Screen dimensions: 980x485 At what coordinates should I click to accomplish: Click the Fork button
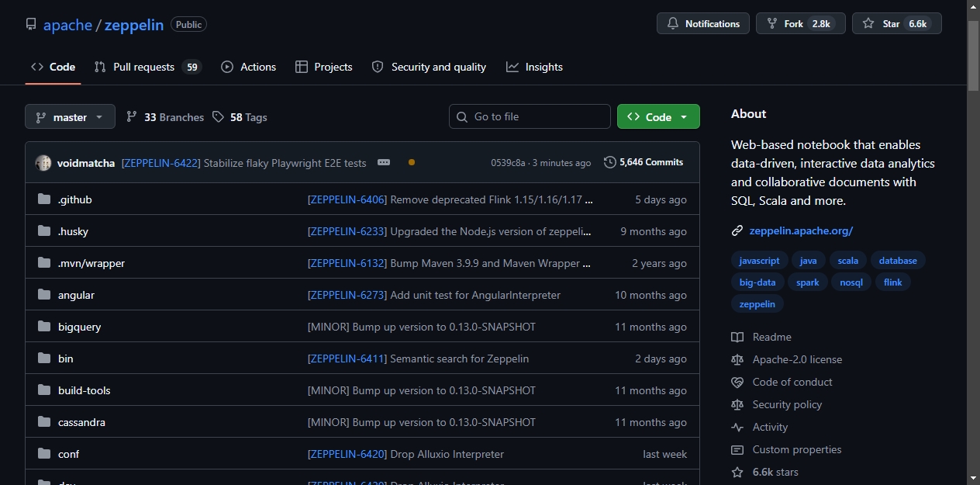pyautogui.click(x=799, y=23)
